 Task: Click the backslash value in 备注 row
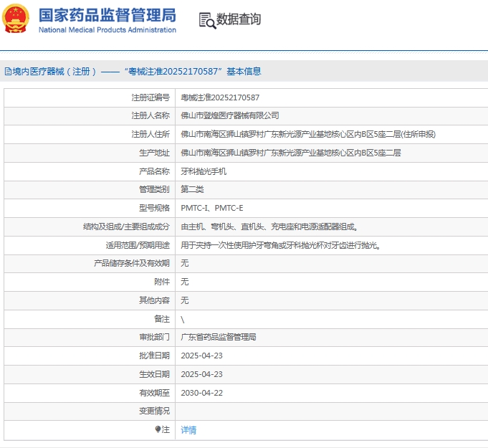pos(183,319)
